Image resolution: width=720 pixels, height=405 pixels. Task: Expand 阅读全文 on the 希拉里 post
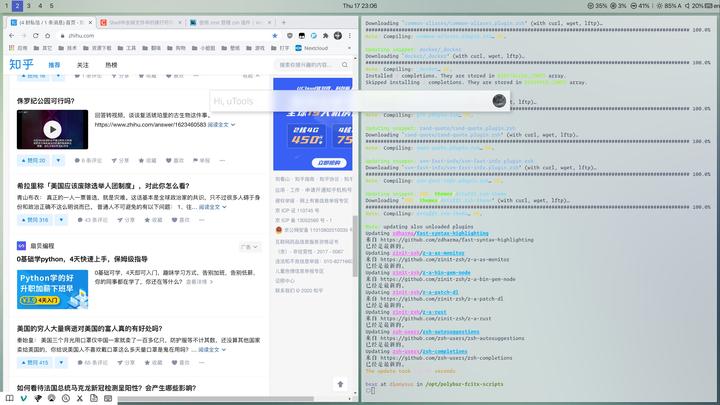pos(213,207)
